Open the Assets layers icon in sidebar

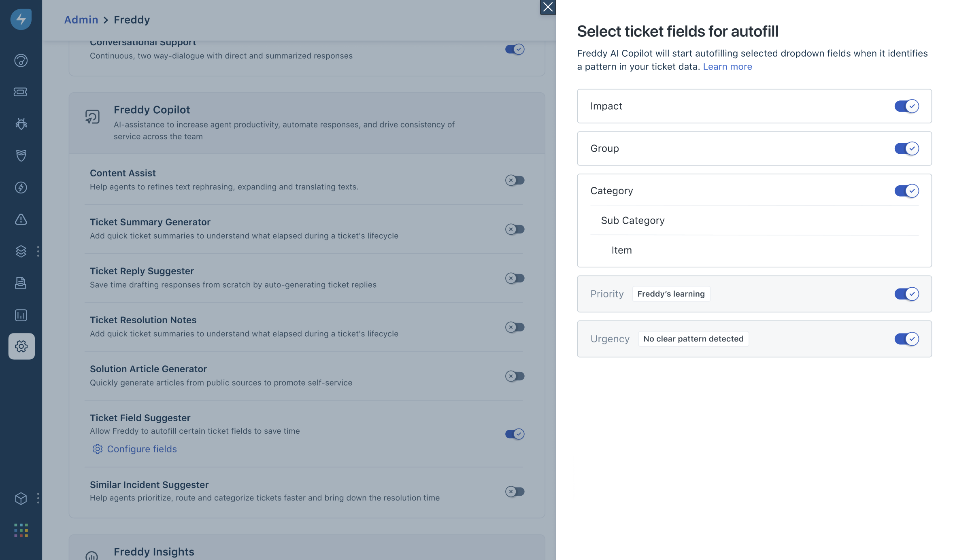point(21,251)
